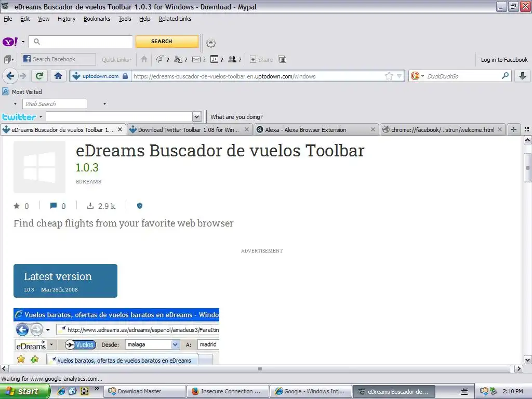
Task: Click the Share button
Action: [x=261, y=59]
